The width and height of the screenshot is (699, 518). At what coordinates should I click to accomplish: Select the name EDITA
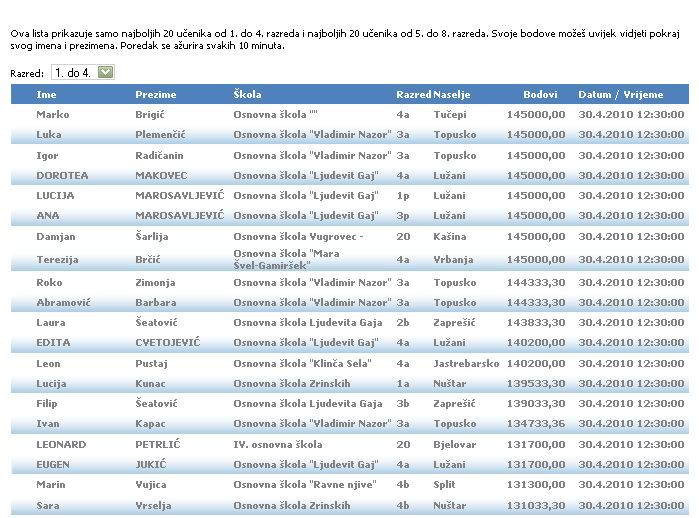(53, 343)
